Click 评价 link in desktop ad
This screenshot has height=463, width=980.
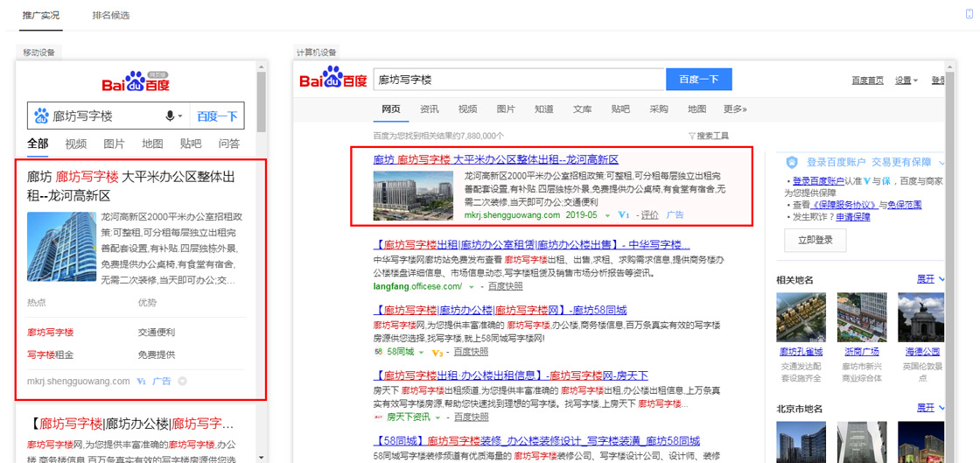pyautogui.click(x=650, y=215)
